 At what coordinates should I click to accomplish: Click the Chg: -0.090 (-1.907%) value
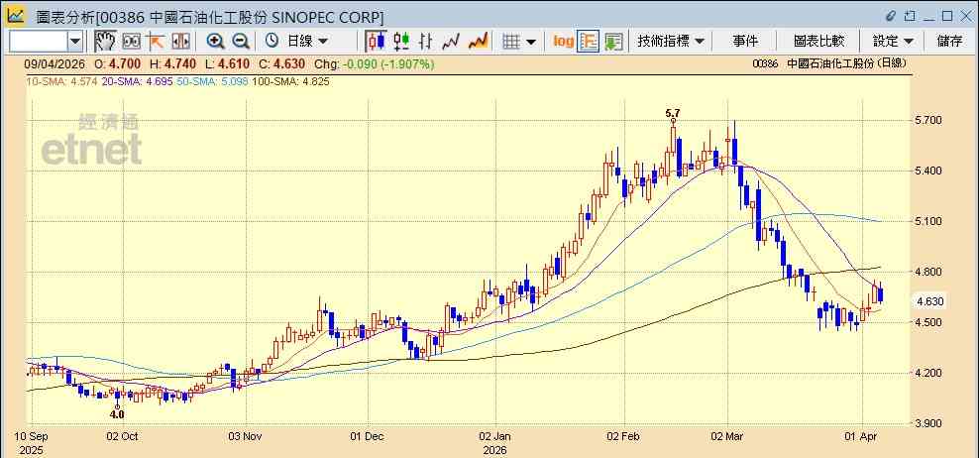point(374,63)
